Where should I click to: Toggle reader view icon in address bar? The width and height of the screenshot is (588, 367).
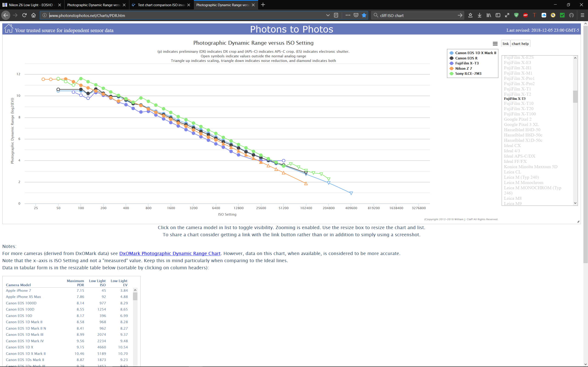[x=336, y=15]
